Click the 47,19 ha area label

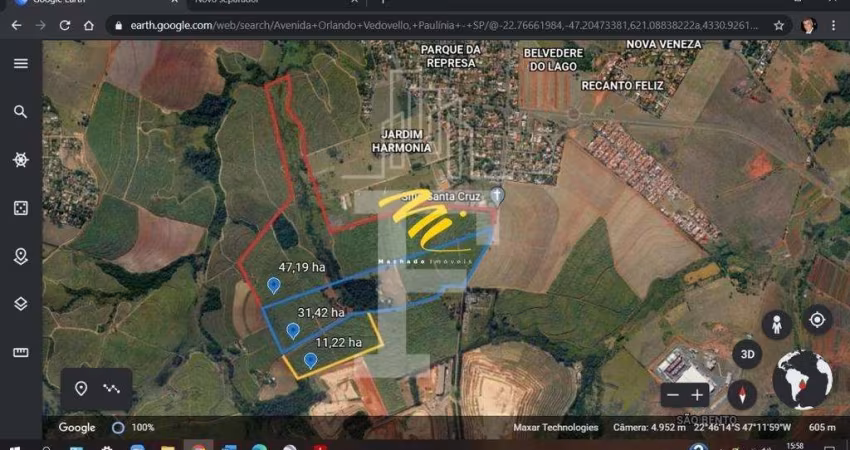pos(302,267)
